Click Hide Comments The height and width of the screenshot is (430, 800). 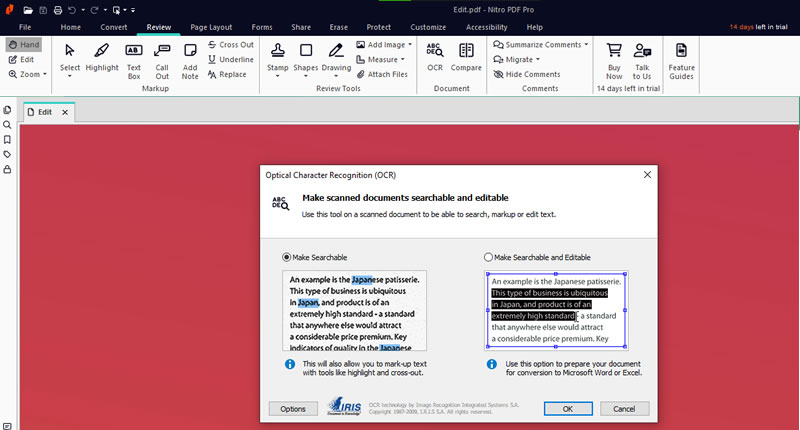coord(527,74)
